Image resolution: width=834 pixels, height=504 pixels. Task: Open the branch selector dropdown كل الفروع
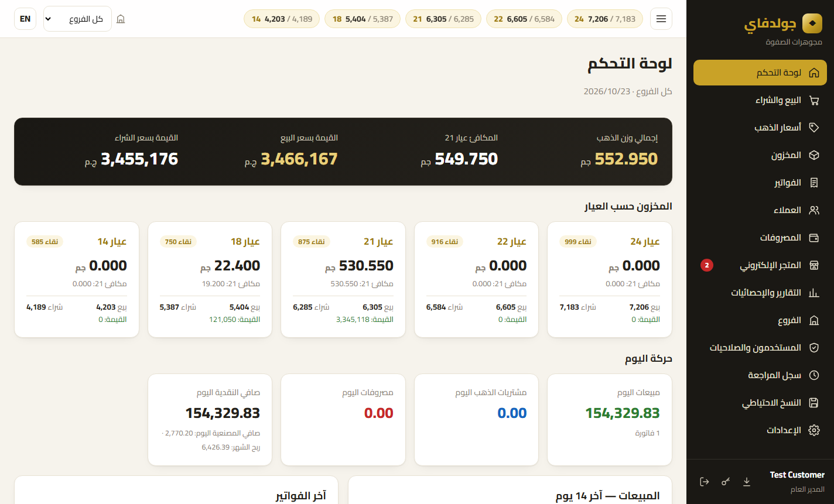click(77, 19)
